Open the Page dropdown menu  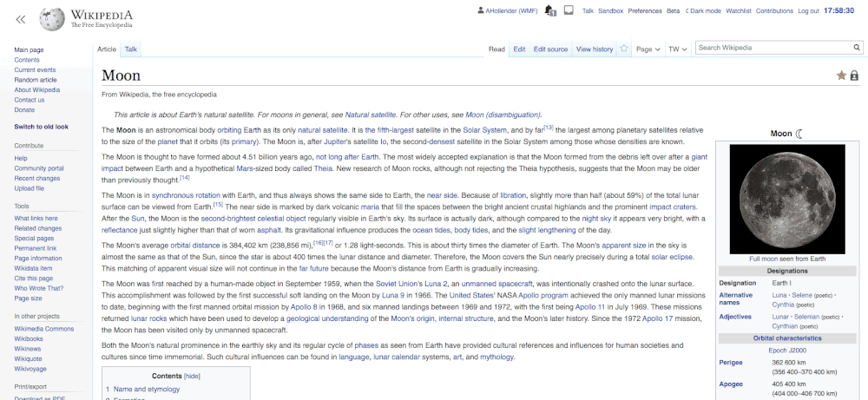click(x=648, y=49)
